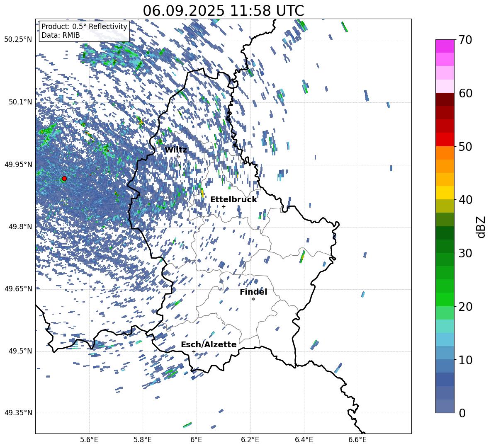Click the red radar site marker dot

(x=64, y=179)
